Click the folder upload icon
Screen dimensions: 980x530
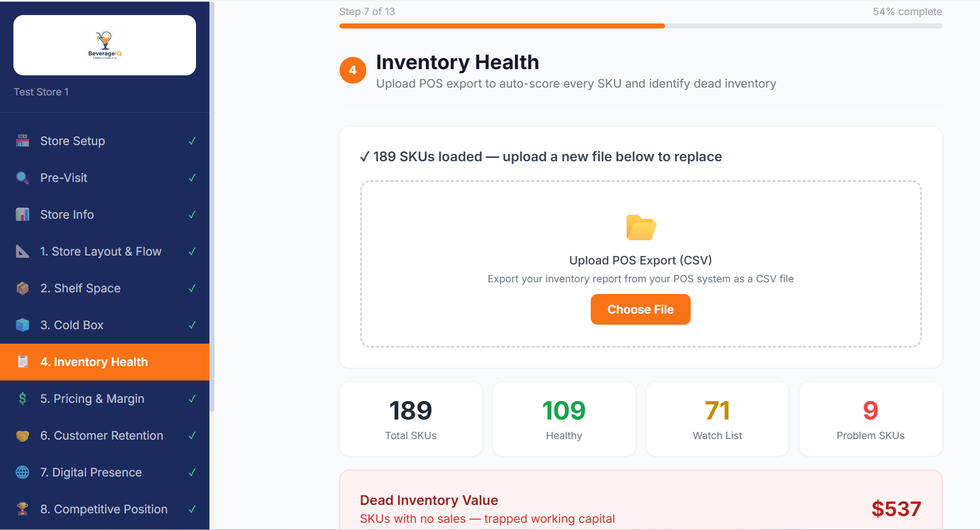point(640,228)
